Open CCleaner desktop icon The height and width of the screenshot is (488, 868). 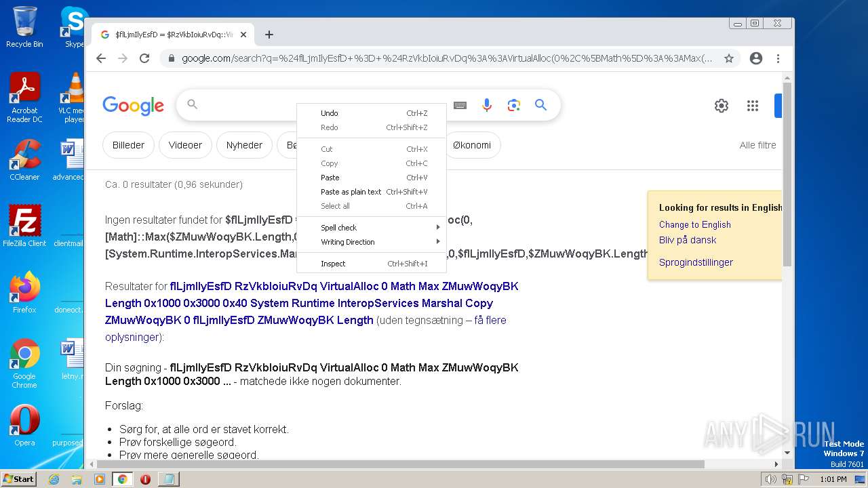tap(24, 160)
